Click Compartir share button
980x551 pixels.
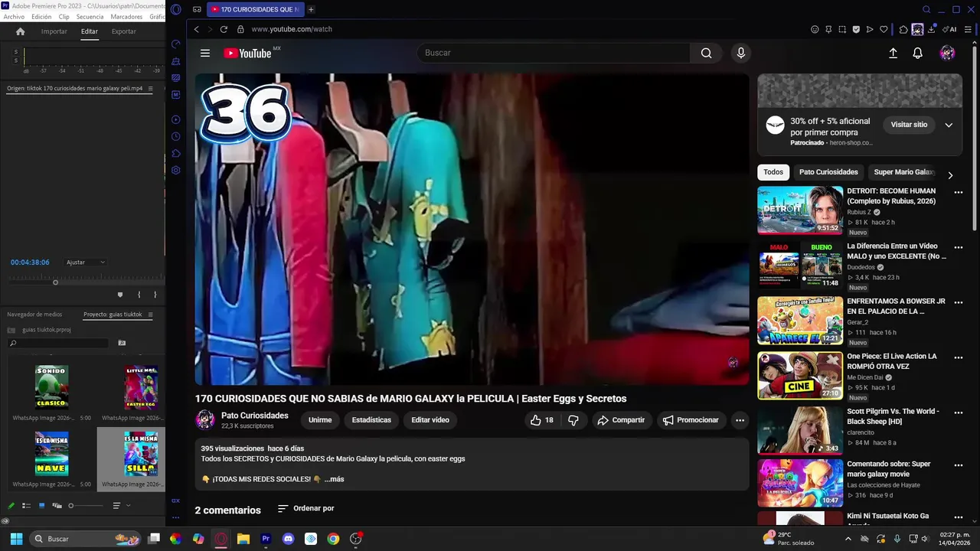tap(621, 420)
